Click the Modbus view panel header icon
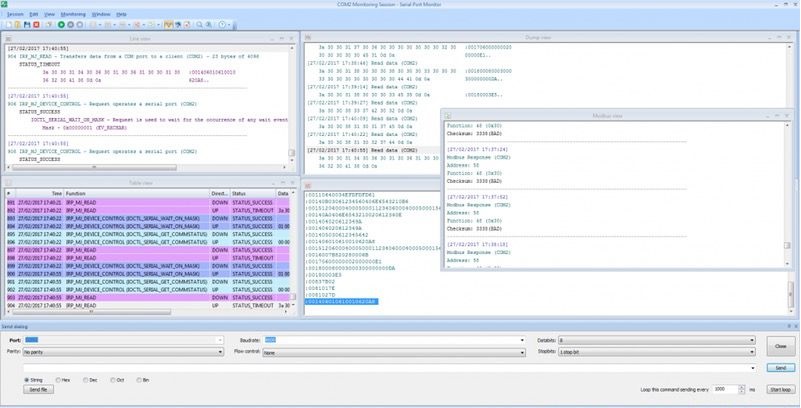 pos(448,116)
